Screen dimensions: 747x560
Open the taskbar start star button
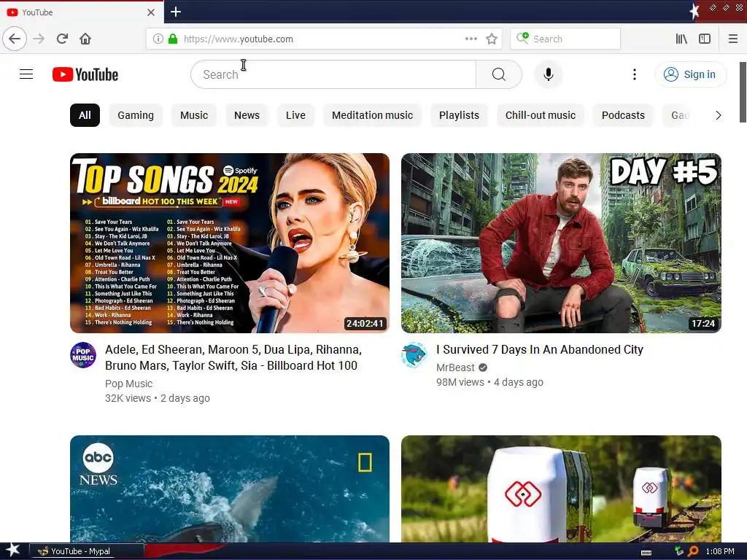tap(12, 551)
